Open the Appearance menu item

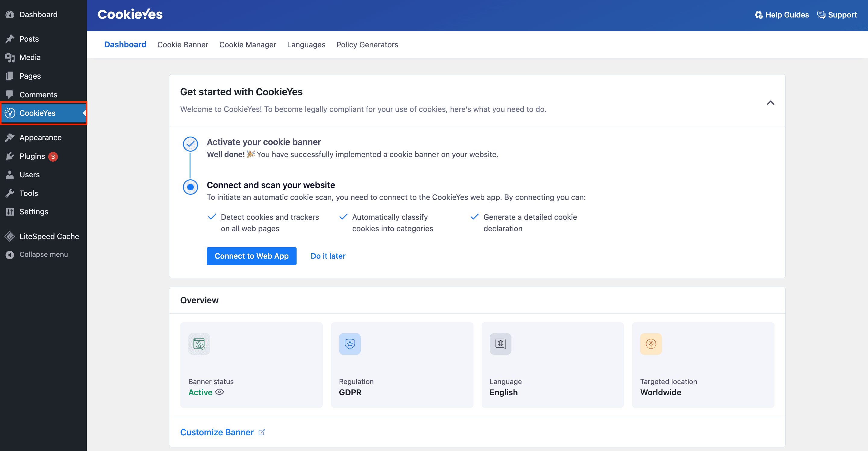43,137
